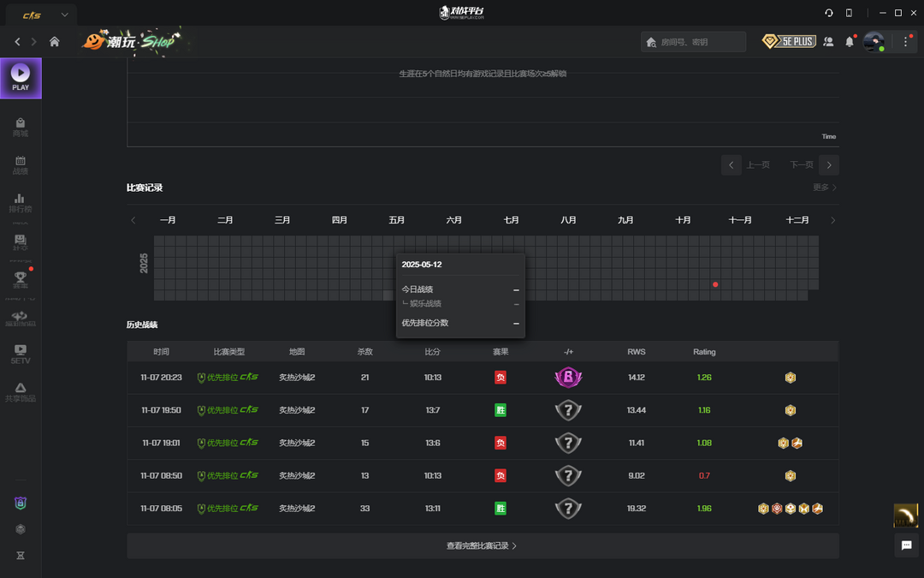Open the 排行榜 leaderboard sidebar icon
Viewport: 924px width, 578px height.
click(21, 202)
